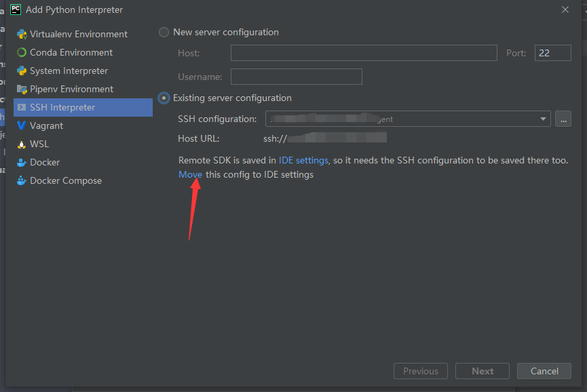Image resolution: width=587 pixels, height=392 pixels.
Task: Open Pipenv Environment settings
Action: pos(83,89)
